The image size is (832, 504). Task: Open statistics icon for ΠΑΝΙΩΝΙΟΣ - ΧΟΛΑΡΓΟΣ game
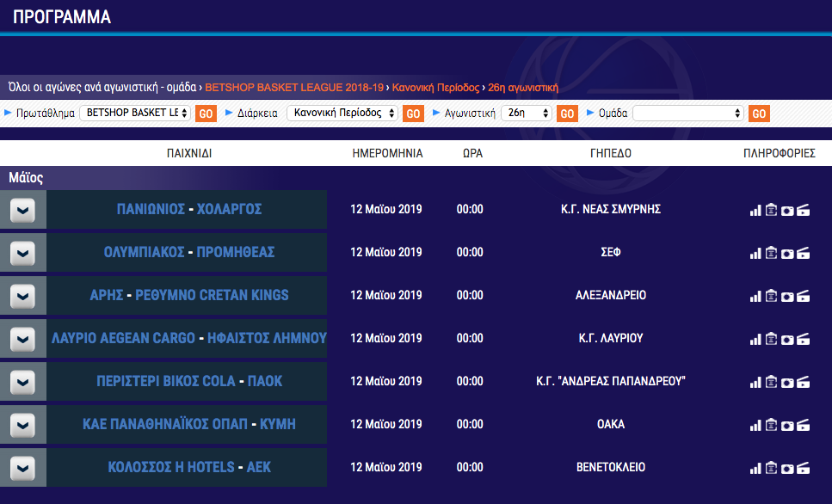coord(756,210)
